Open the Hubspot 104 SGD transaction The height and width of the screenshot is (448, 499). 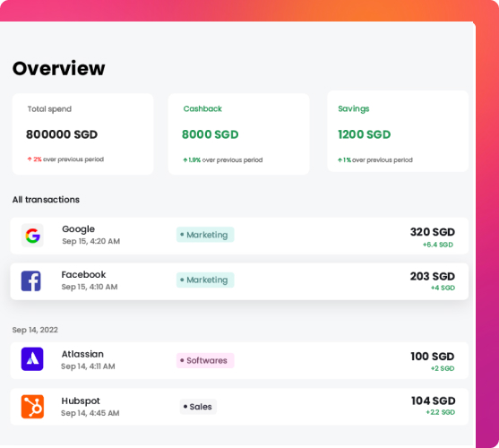point(239,407)
